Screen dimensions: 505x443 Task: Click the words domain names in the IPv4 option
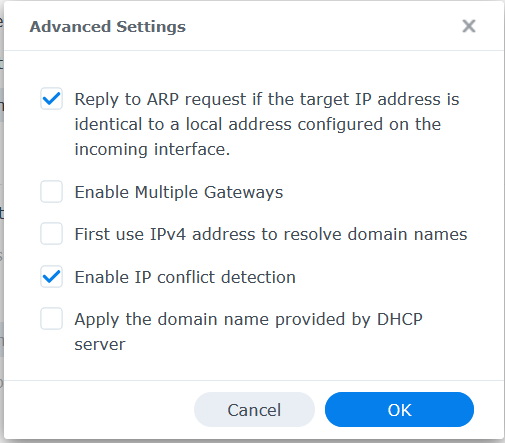(407, 234)
